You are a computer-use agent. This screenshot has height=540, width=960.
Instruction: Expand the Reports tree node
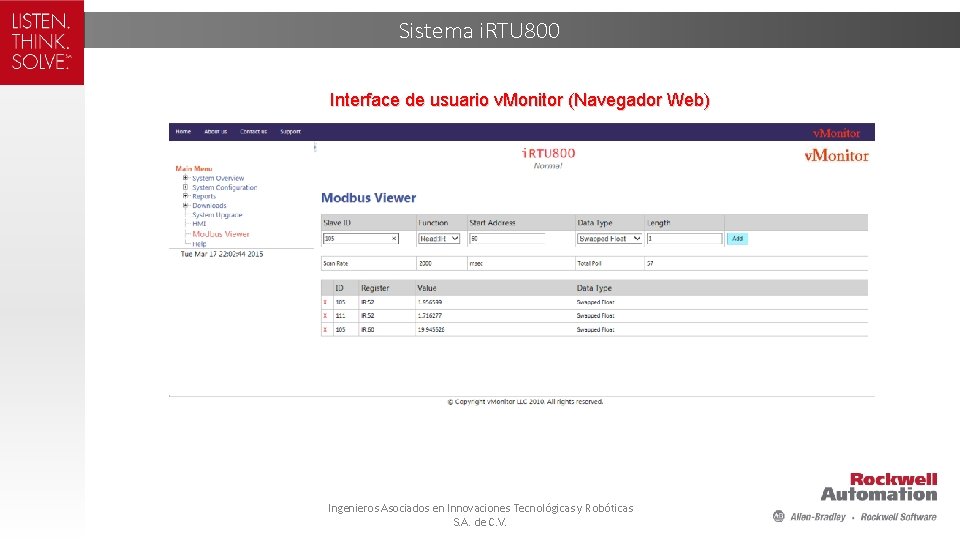click(x=186, y=196)
